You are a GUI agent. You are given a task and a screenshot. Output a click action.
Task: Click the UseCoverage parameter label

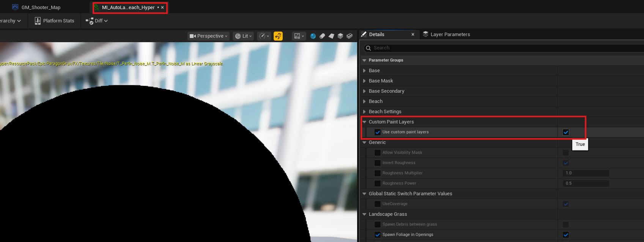coord(395,204)
